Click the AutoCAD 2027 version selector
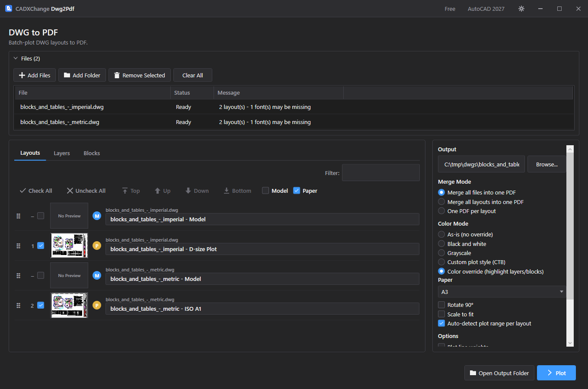Screen dimensions: 588x389 click(486, 9)
